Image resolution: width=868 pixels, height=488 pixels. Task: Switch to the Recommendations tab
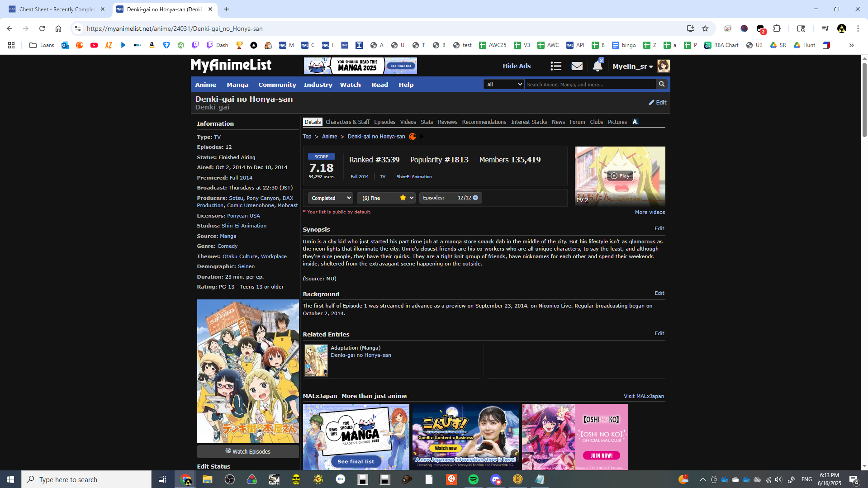point(484,122)
